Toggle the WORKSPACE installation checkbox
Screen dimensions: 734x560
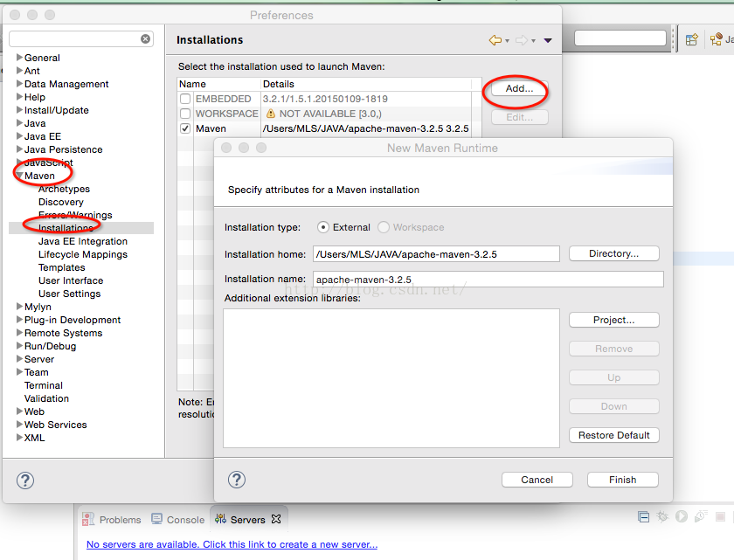click(185, 114)
